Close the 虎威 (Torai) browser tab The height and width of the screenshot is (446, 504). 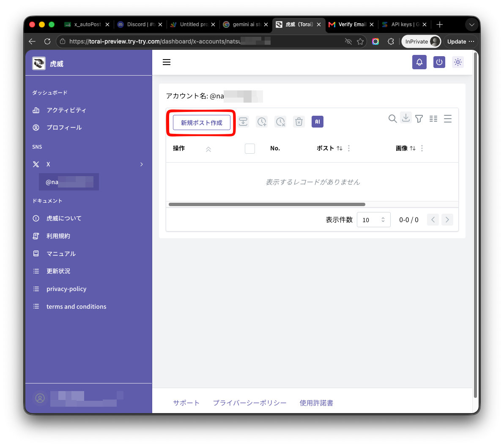(x=319, y=24)
